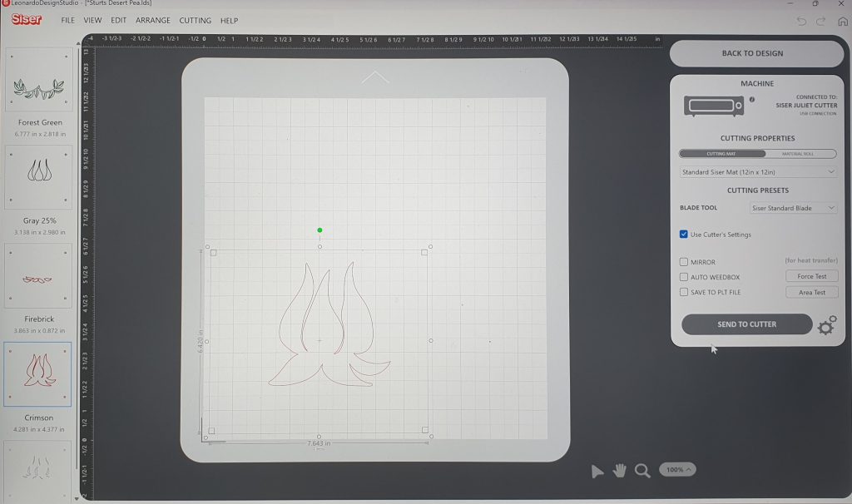
Task: Expand the Blade Tool dropdown
Action: pyautogui.click(x=793, y=208)
